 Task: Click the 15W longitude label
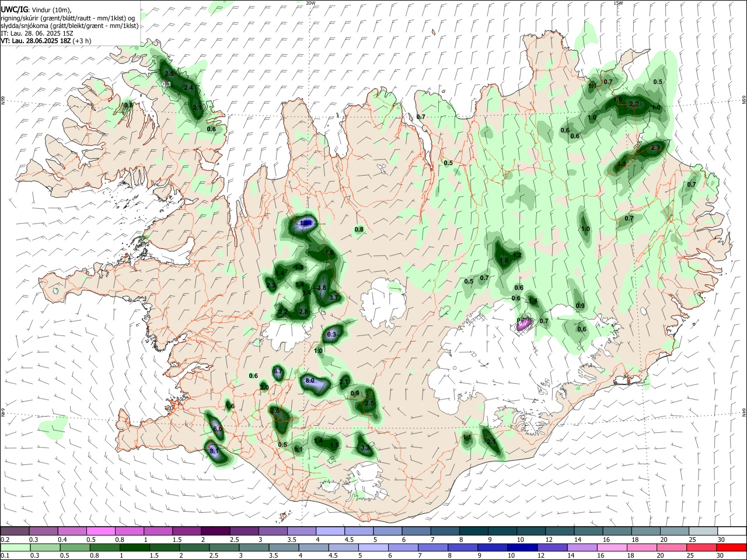point(618,3)
